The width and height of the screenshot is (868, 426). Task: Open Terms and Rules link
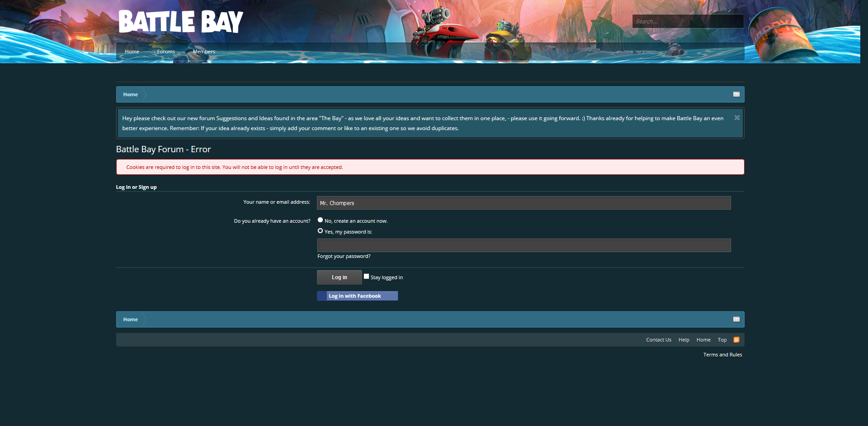pyautogui.click(x=722, y=355)
